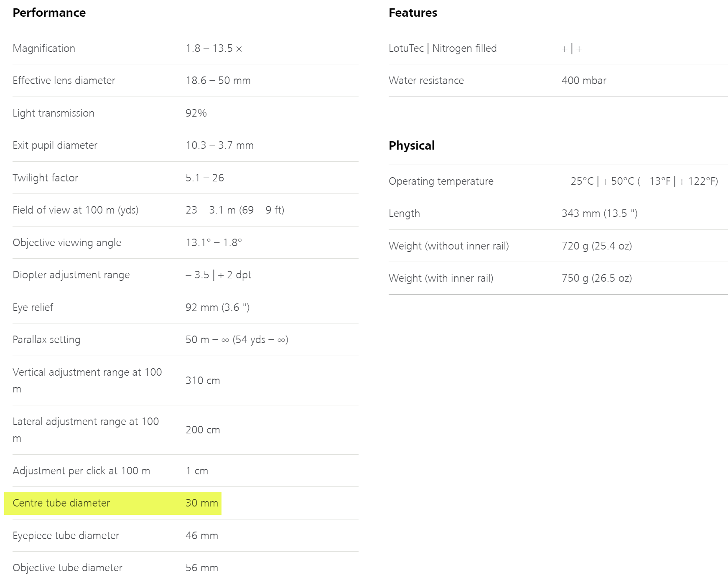
Task: Click the Parallax setting value text
Action: point(237,340)
